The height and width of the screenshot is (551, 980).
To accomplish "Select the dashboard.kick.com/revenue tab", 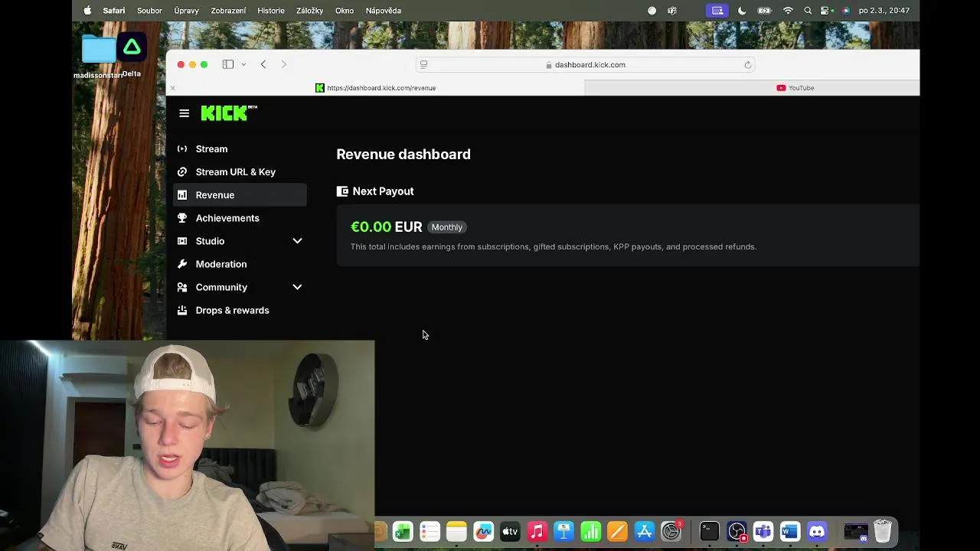I will [x=375, y=88].
